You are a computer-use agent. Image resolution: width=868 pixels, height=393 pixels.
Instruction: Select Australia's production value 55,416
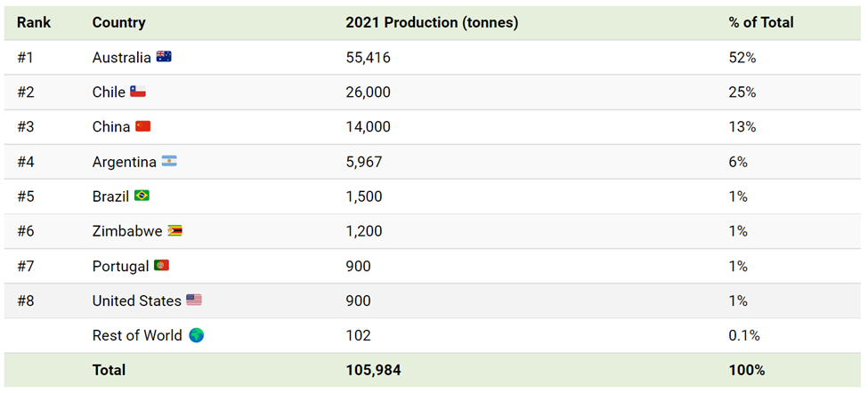pos(368,58)
